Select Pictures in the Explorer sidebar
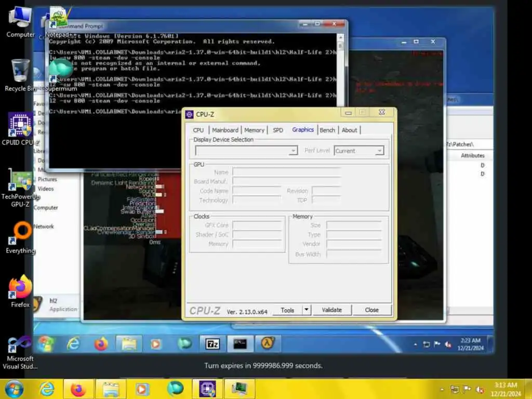 point(47,179)
